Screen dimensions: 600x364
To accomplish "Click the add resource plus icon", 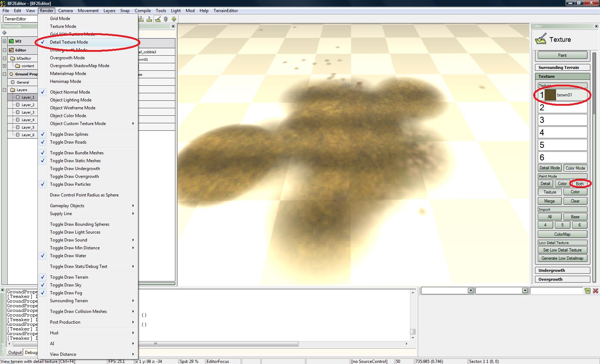I will click(x=4, y=33).
